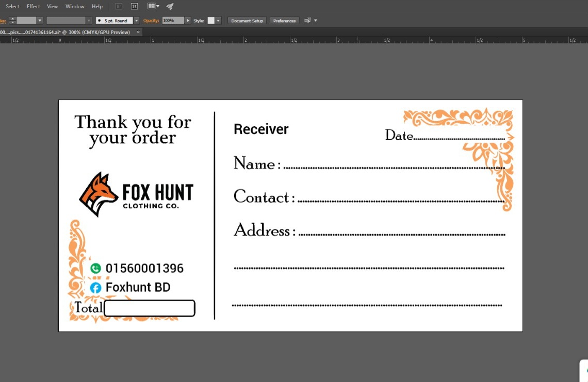Select the rounded Total box
Image resolution: width=588 pixels, height=382 pixels.
point(150,308)
